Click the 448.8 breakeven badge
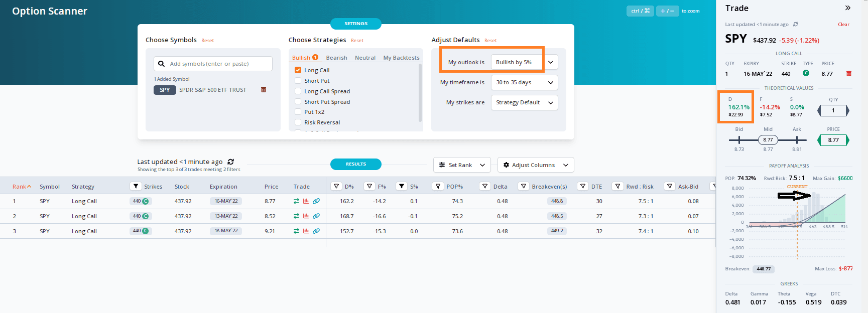 [557, 201]
